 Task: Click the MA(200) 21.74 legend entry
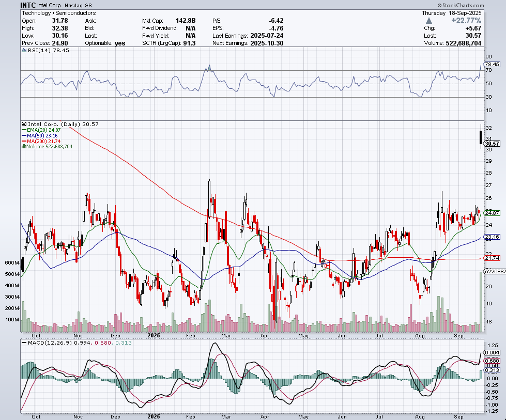(43, 141)
